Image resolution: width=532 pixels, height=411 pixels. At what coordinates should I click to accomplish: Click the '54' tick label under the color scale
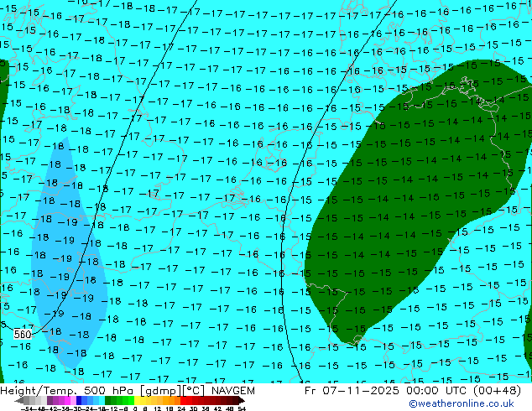tap(241, 408)
